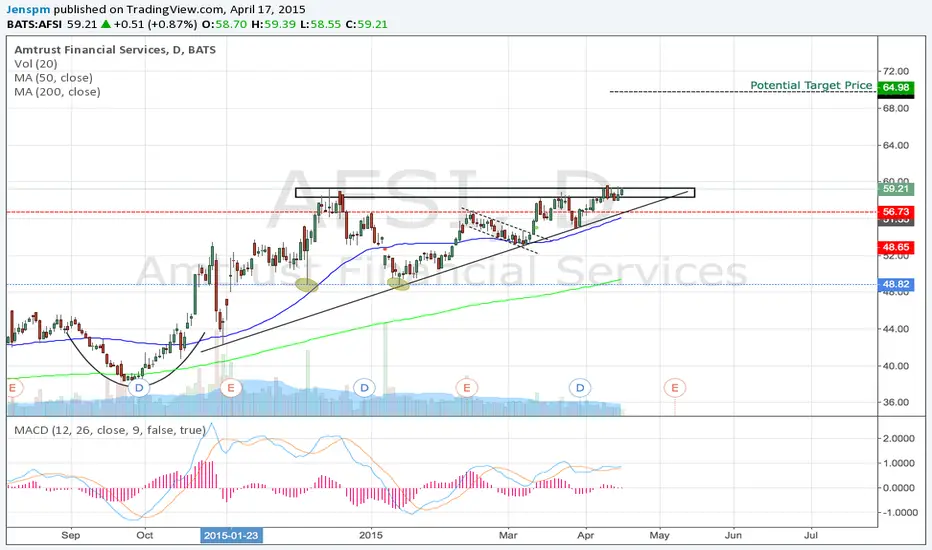
Task: Open the Jenspm author link
Action: [x=28, y=10]
